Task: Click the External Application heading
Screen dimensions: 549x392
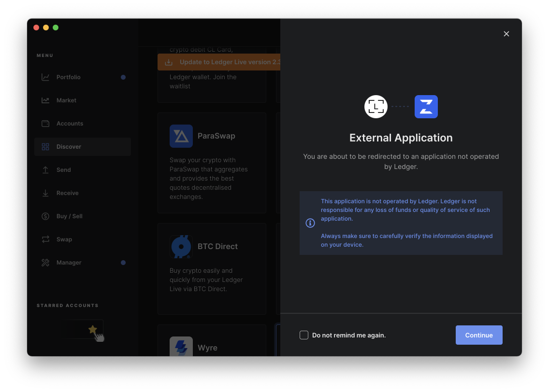Action: point(401,138)
